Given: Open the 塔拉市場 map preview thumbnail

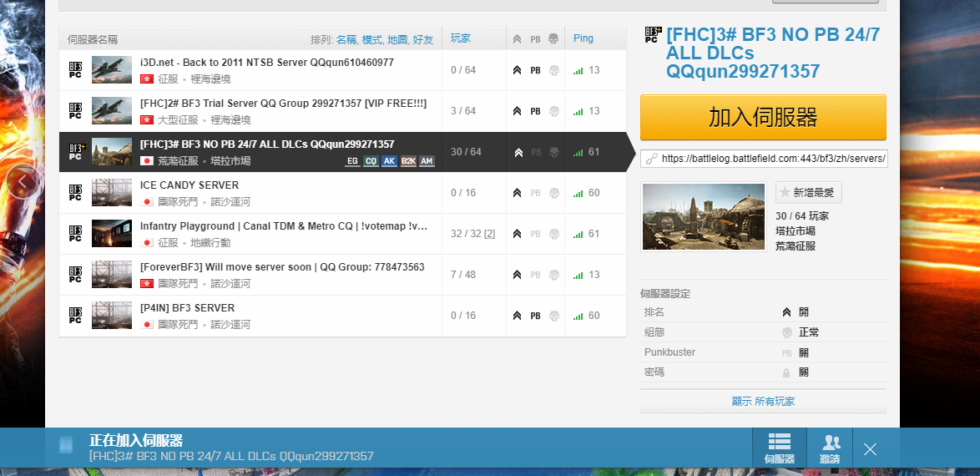Looking at the screenshot, I should pos(704,216).
